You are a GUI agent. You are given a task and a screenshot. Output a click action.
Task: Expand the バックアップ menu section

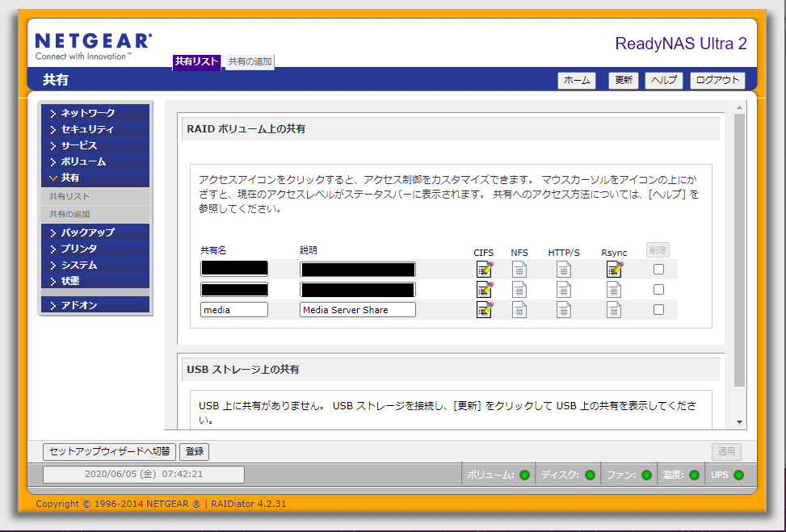pyautogui.click(x=95, y=232)
